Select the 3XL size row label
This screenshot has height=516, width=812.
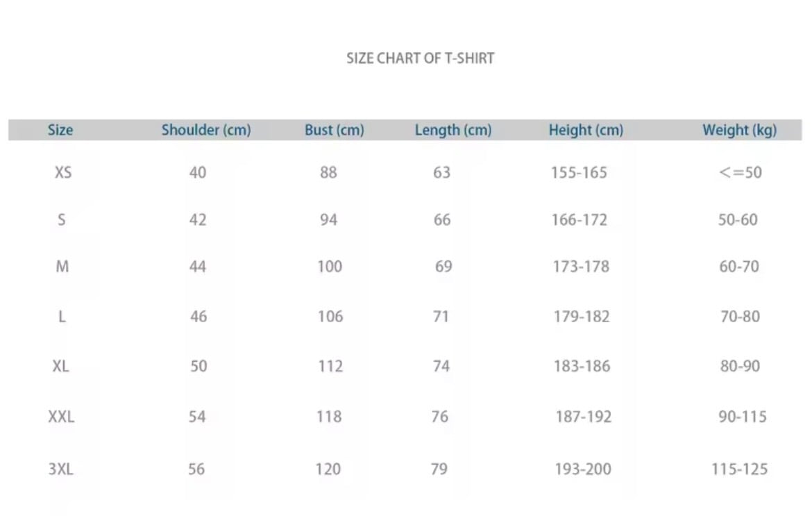(61, 469)
